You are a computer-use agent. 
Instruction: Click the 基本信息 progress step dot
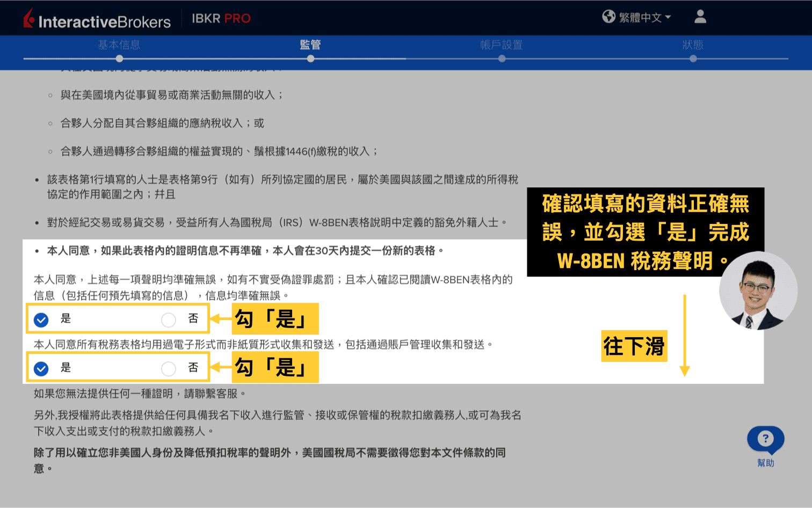(119, 58)
